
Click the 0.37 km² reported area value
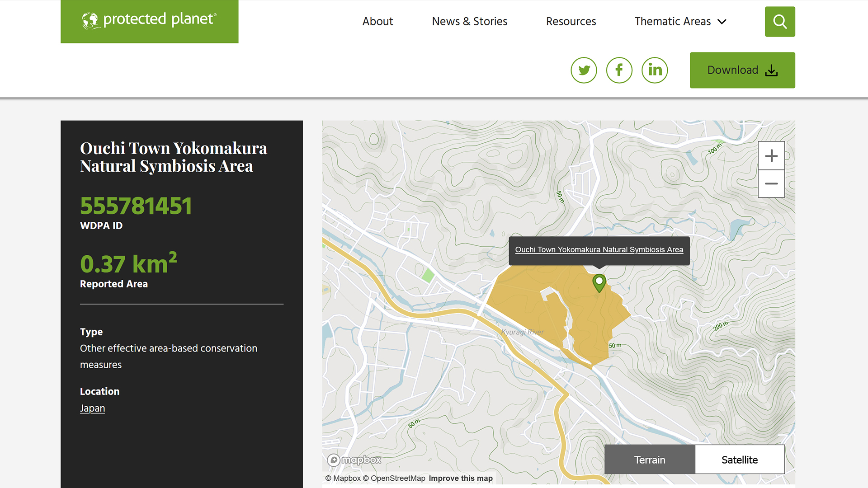point(128,263)
